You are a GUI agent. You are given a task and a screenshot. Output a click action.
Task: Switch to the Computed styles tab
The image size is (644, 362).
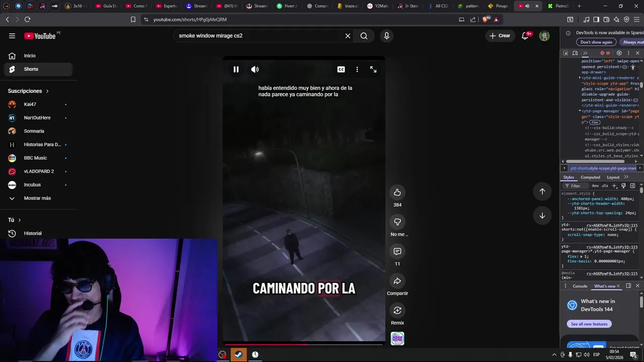(590, 177)
